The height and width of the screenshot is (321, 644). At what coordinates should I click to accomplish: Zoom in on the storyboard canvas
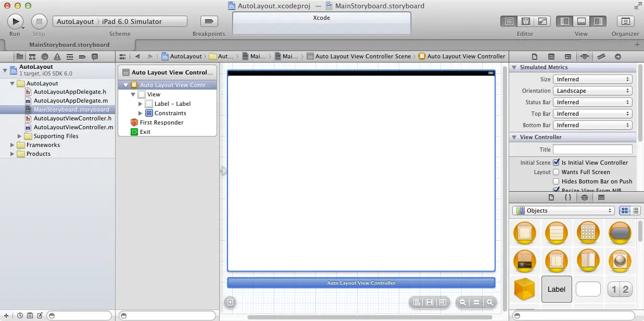[x=490, y=302]
